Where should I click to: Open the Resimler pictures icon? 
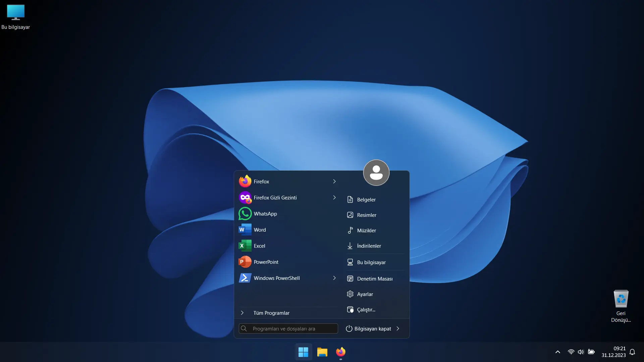pos(350,215)
